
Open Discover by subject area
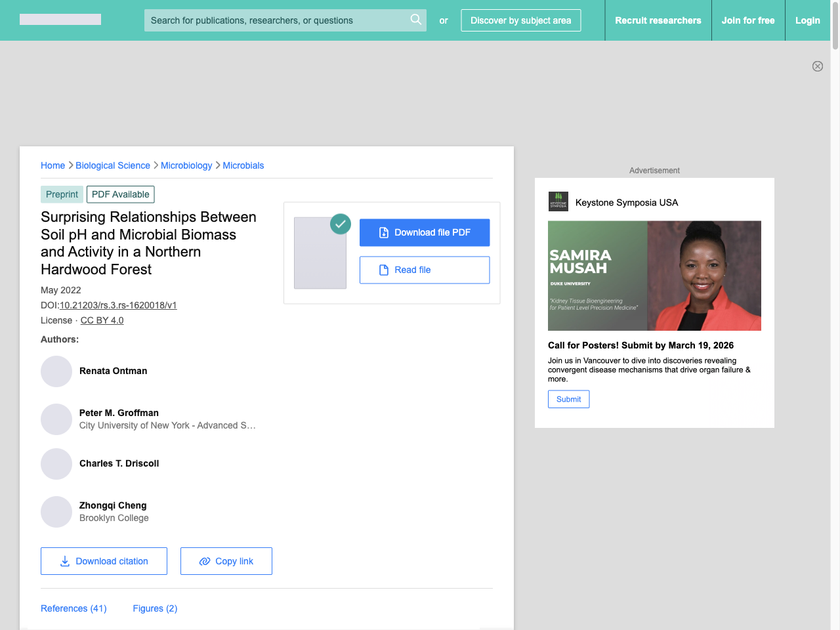click(520, 20)
